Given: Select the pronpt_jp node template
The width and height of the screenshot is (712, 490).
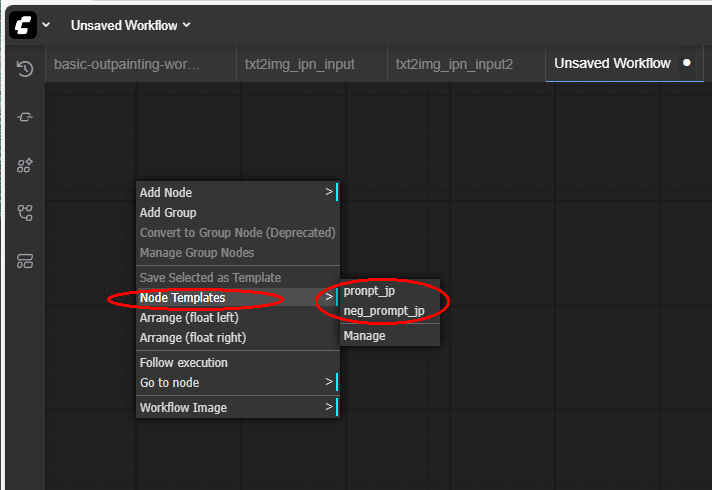Looking at the screenshot, I should (370, 291).
